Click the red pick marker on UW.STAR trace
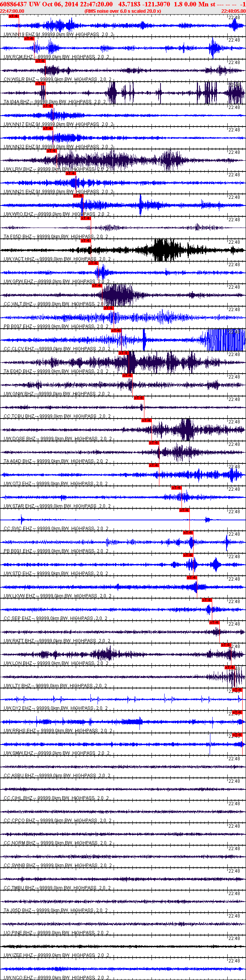 (176, 487)
